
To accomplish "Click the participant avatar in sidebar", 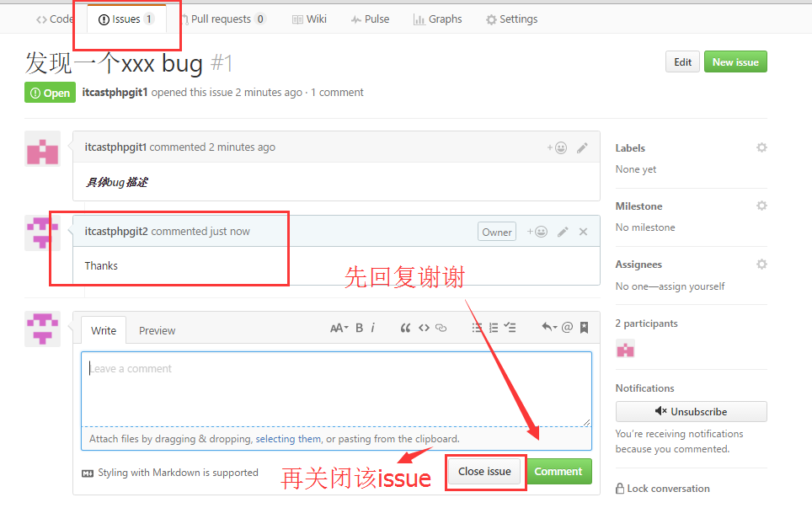I will pos(626,349).
